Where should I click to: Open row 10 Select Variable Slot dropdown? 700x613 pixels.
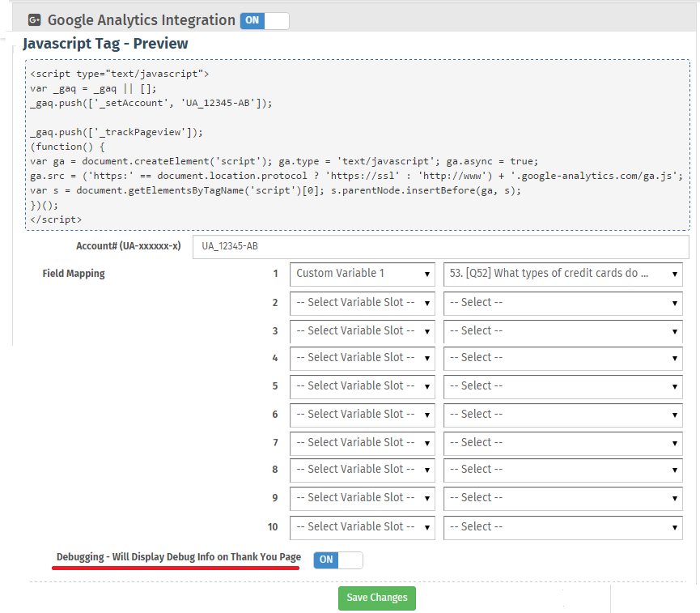tap(362, 528)
